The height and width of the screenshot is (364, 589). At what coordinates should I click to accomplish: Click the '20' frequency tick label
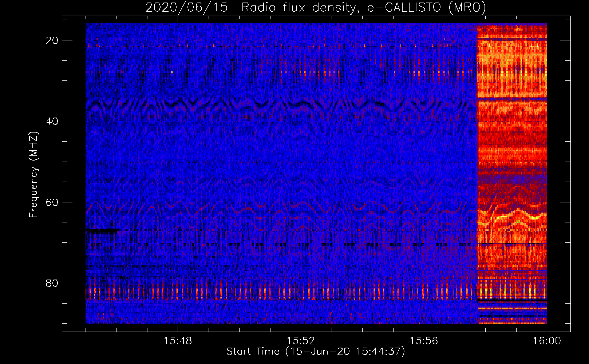click(52, 40)
